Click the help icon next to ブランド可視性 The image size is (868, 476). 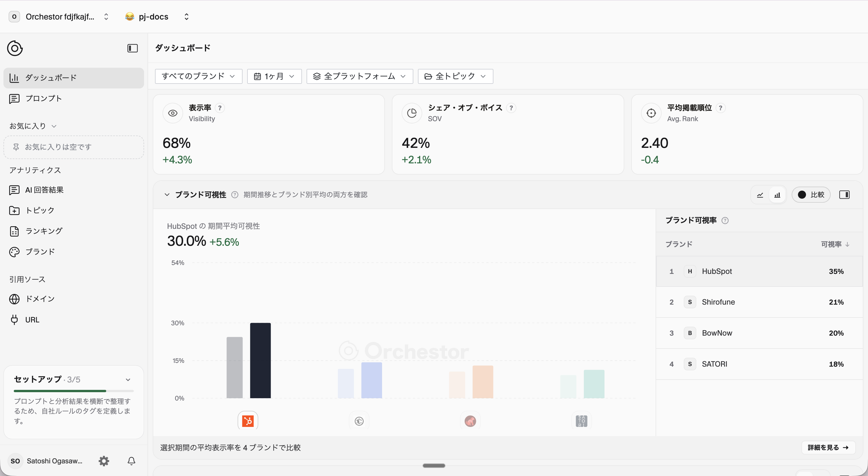pyautogui.click(x=235, y=195)
